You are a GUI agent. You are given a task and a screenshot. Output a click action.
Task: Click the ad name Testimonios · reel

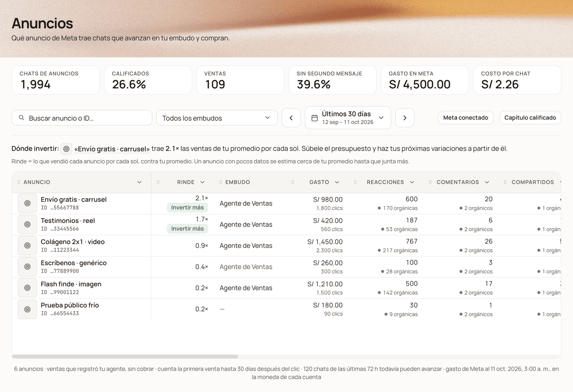coord(68,221)
